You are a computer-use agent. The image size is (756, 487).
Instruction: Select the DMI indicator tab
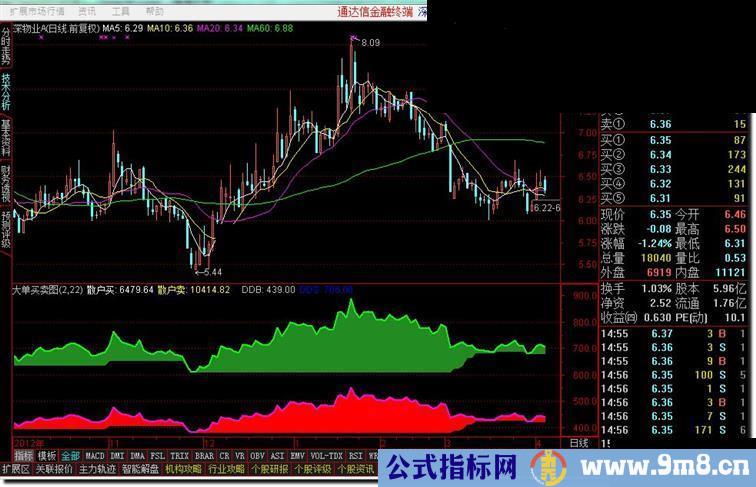coord(117,454)
